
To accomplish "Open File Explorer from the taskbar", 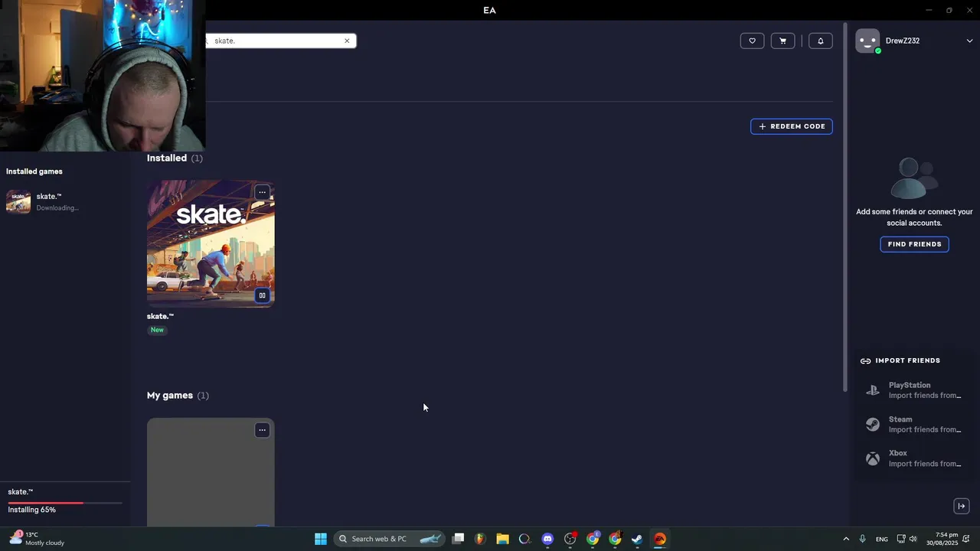I will click(x=502, y=539).
